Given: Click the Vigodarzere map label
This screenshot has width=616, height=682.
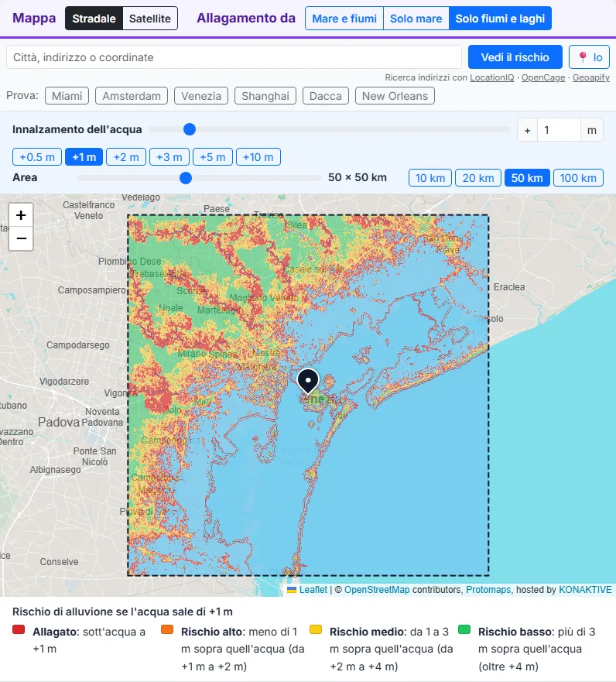Looking at the screenshot, I should point(64,382).
